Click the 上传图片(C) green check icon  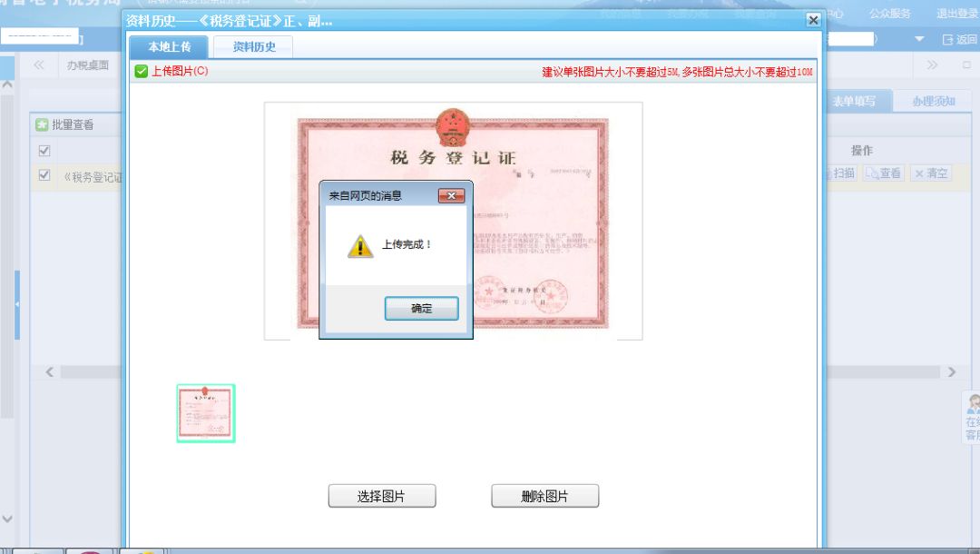point(142,71)
